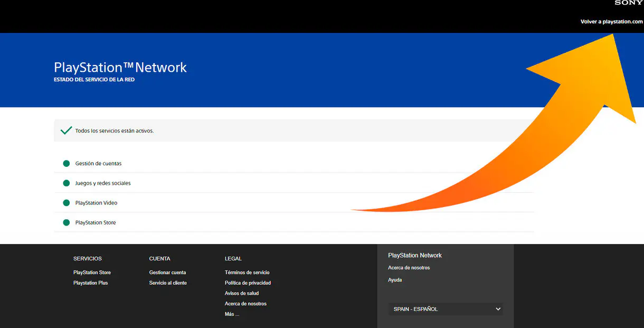Click green status dot beside PlayStation Video
The image size is (644, 328).
[x=66, y=203]
